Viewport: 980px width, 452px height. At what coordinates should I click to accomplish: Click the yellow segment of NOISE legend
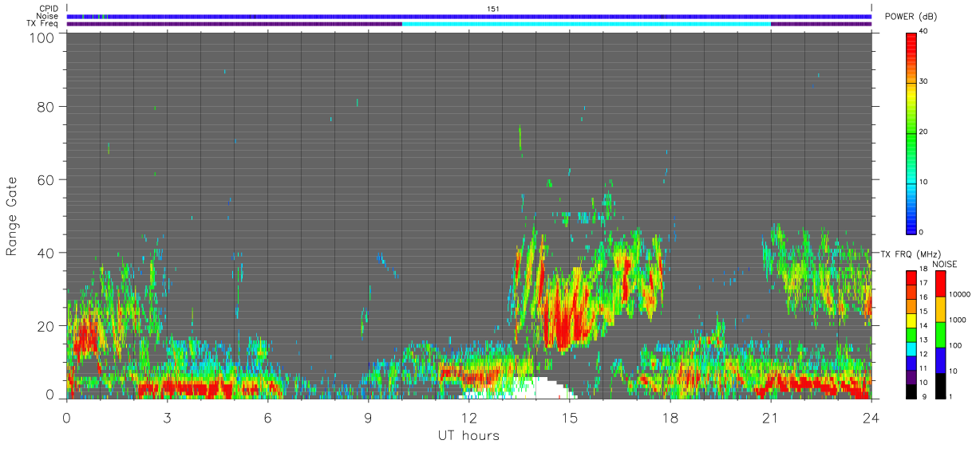tap(940, 309)
